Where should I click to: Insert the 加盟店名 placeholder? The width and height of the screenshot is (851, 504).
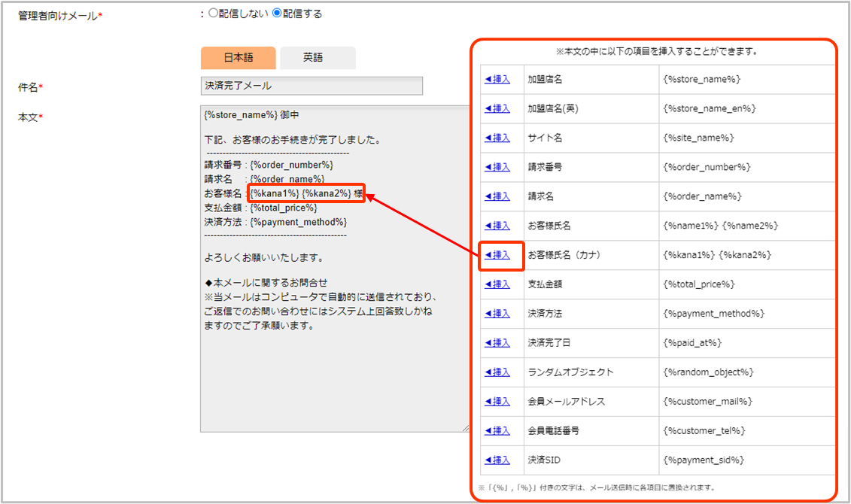click(x=497, y=79)
